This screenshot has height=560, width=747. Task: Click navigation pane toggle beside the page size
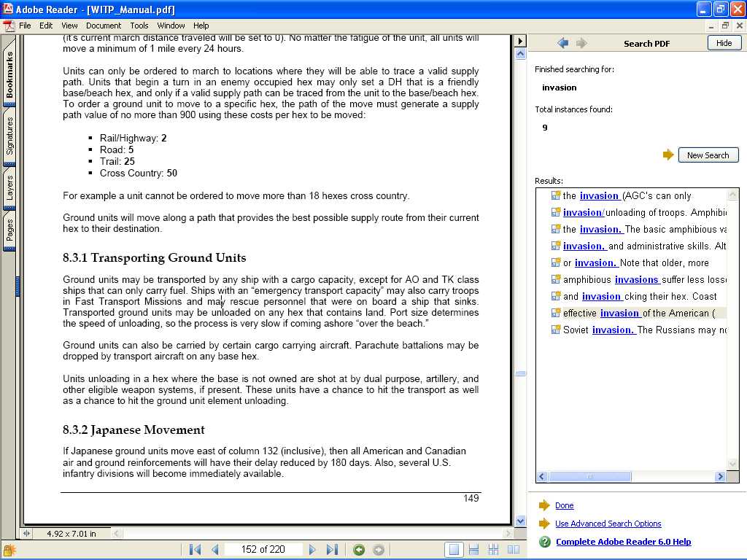[26, 534]
